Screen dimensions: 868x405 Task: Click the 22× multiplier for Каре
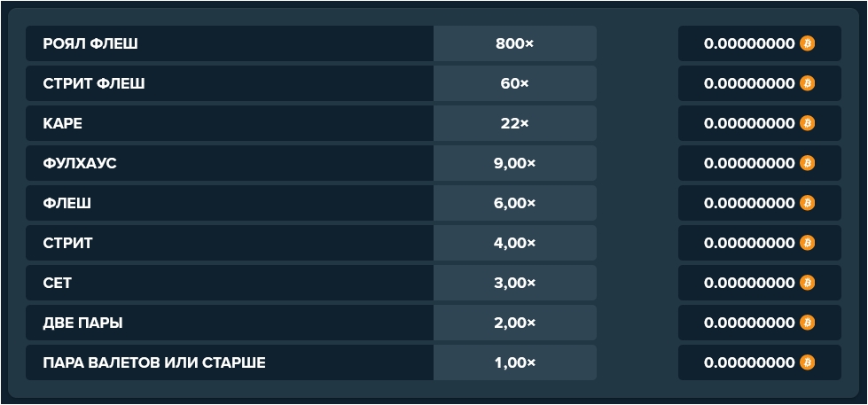[514, 123]
